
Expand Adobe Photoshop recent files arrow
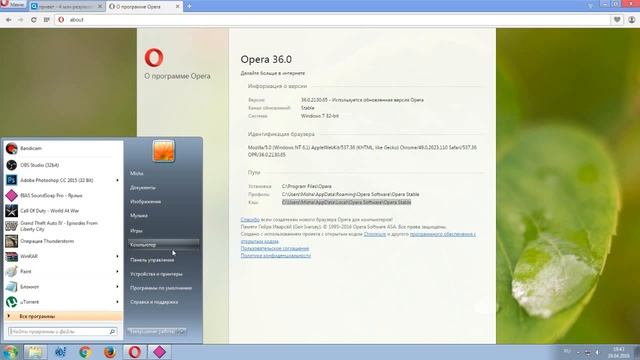coord(118,180)
